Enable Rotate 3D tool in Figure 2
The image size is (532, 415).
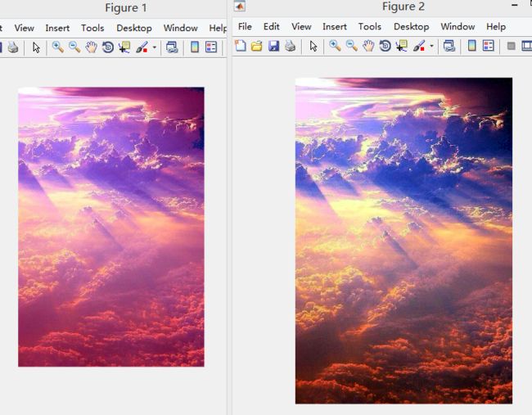click(x=385, y=46)
